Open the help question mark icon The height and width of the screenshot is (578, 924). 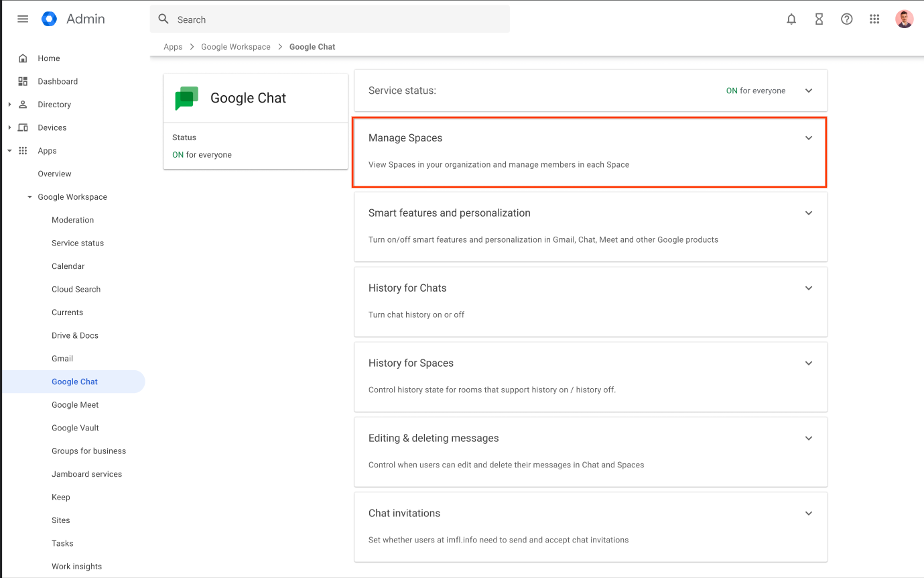click(847, 19)
